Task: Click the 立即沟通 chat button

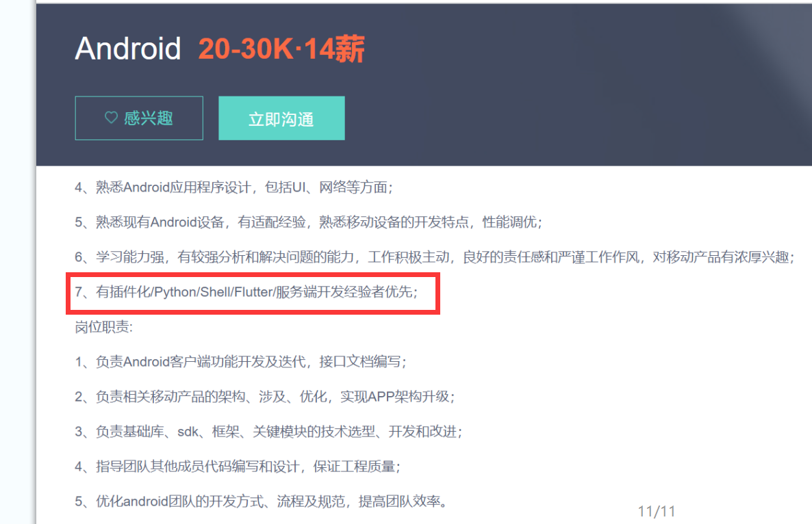Action: (281, 118)
